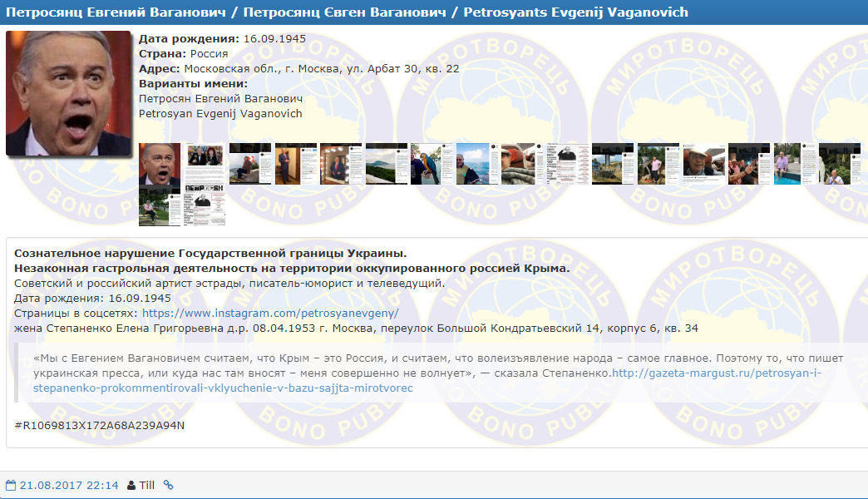
Task: Open the first small thumbnail in the gallery
Action: coord(159,164)
